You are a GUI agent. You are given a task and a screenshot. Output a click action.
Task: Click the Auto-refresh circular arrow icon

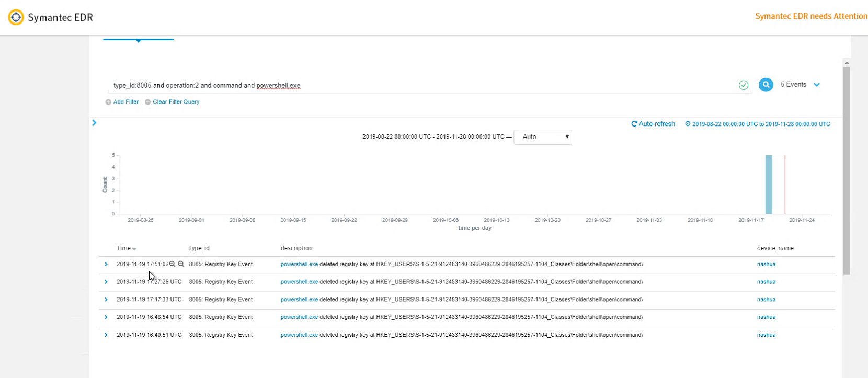point(634,124)
